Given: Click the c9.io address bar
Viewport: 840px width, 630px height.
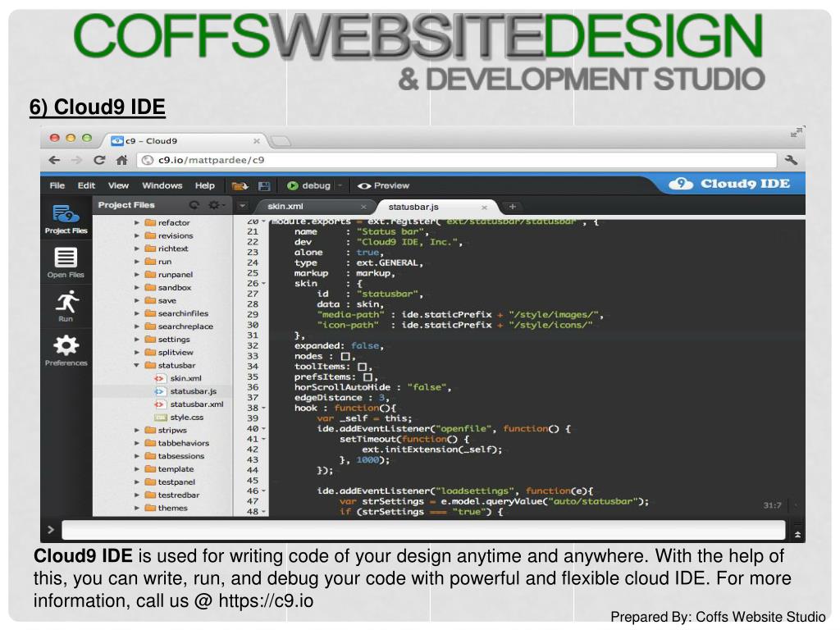Looking at the screenshot, I should coord(456,160).
